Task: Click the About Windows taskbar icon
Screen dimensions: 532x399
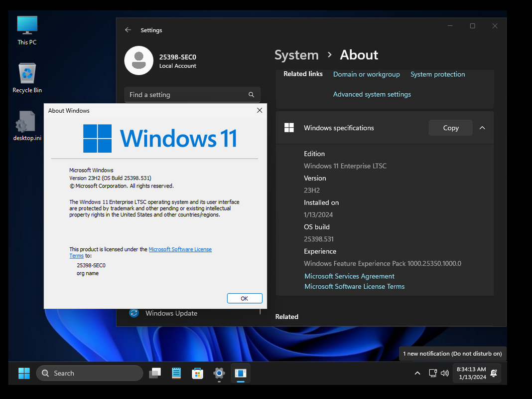Action: pos(241,373)
